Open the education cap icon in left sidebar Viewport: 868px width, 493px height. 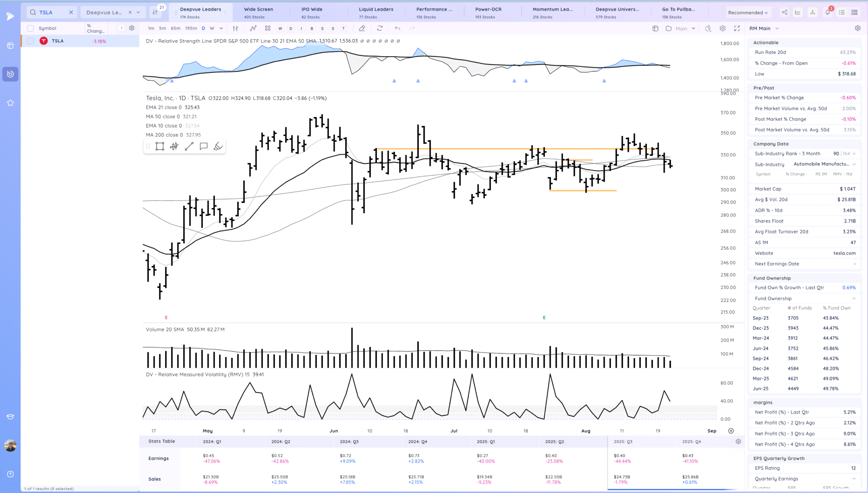(x=10, y=417)
